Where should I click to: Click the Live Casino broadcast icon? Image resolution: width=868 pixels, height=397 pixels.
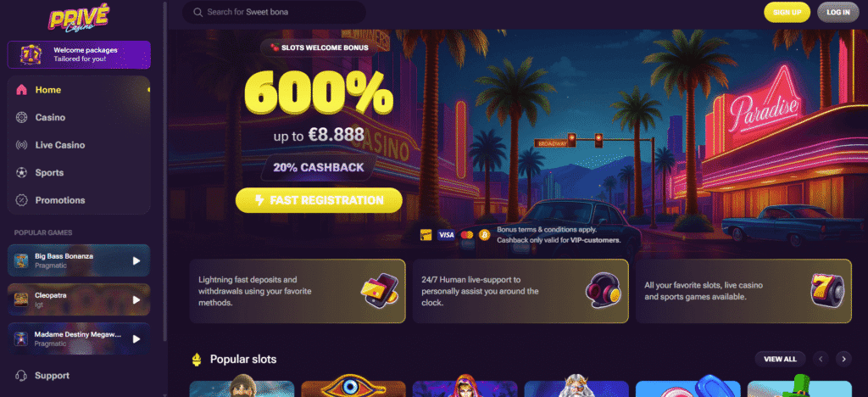coord(21,145)
